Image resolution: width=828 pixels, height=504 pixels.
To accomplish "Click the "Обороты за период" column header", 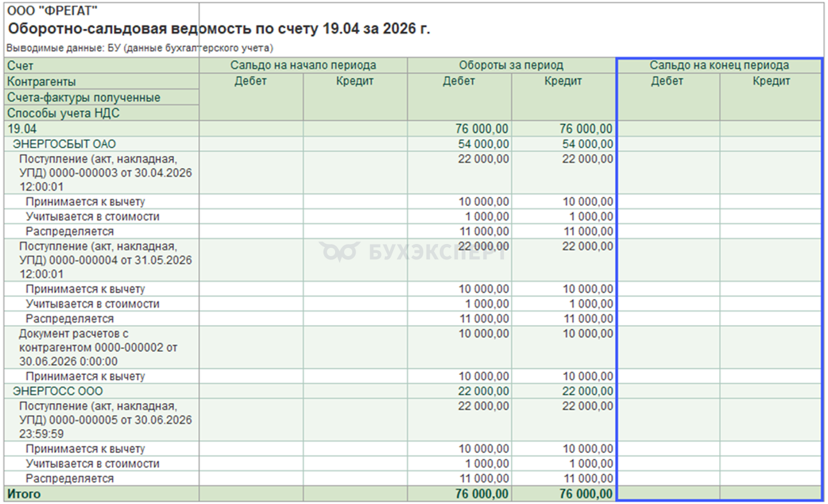I will (x=511, y=65).
